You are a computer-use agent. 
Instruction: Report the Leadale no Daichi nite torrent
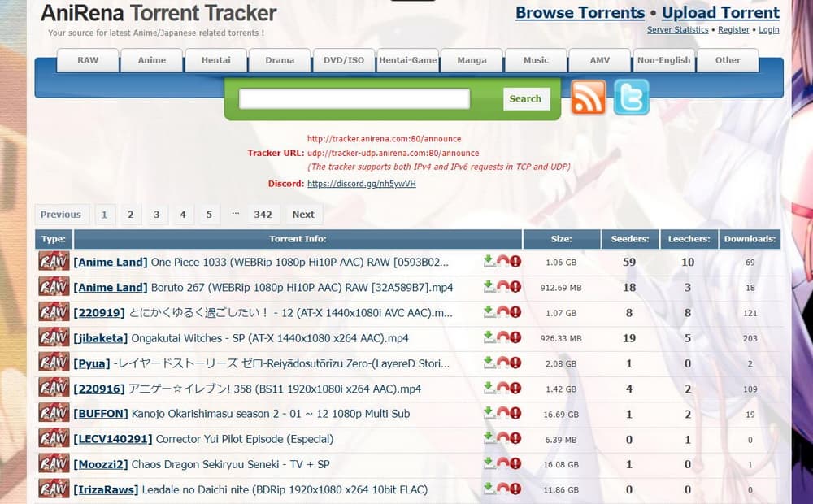pyautogui.click(x=516, y=489)
